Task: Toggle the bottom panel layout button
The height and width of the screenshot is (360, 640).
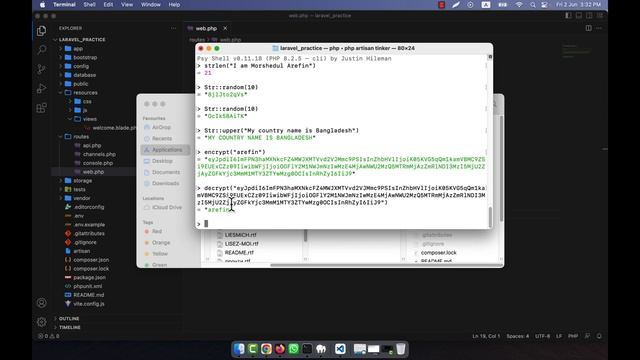Action: point(579,16)
